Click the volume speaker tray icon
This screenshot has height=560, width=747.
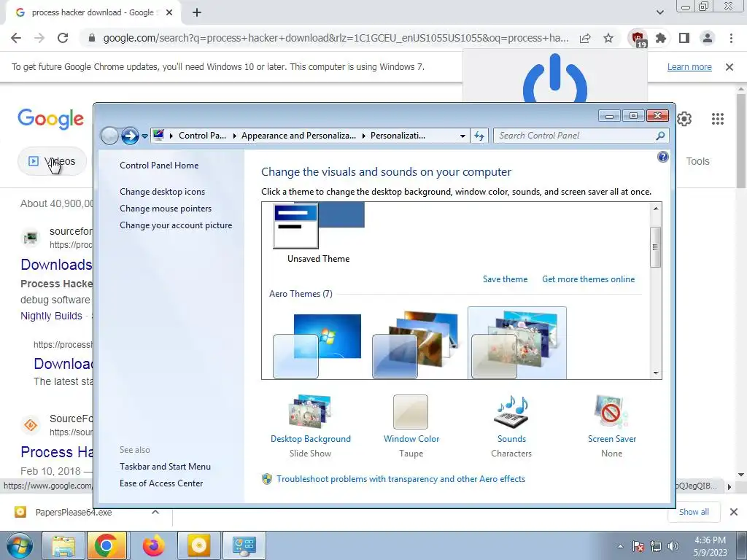(x=673, y=546)
